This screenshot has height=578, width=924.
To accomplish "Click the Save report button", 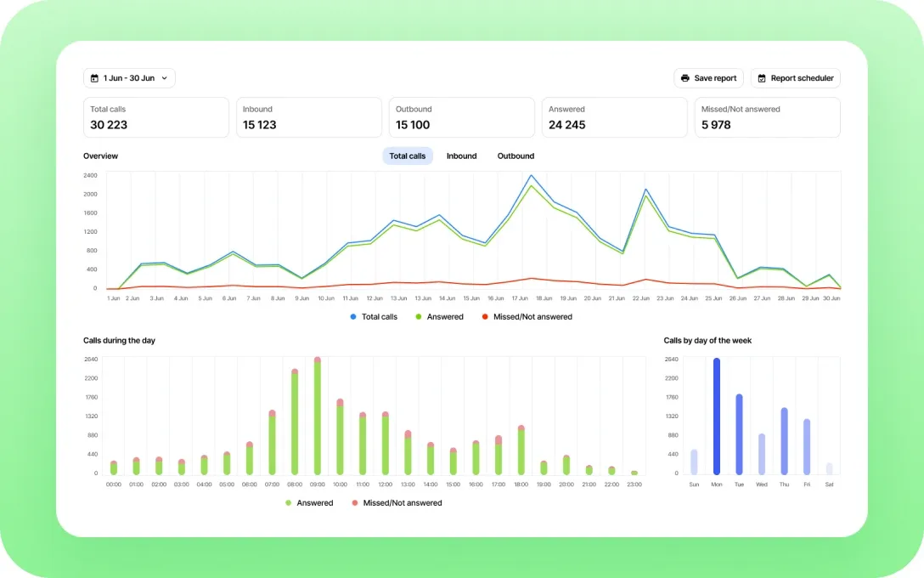I will pos(708,78).
